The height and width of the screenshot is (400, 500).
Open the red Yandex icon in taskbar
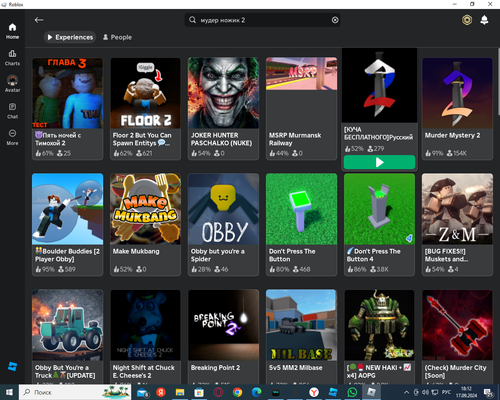[161, 392]
